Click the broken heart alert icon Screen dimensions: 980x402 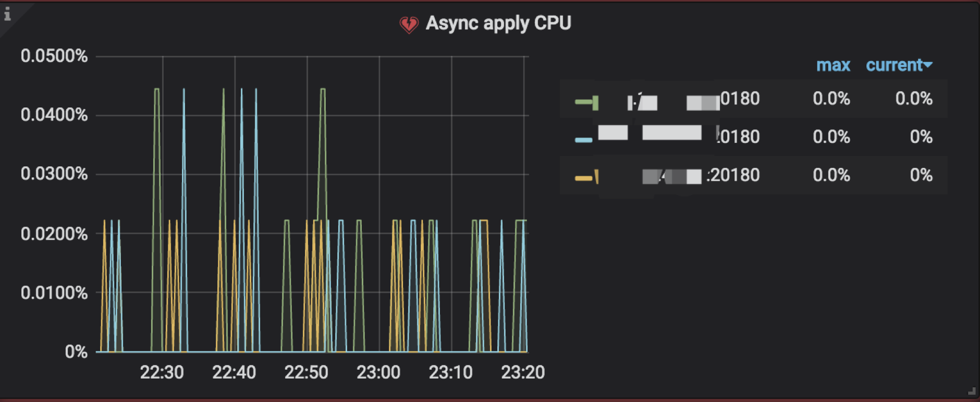click(409, 24)
